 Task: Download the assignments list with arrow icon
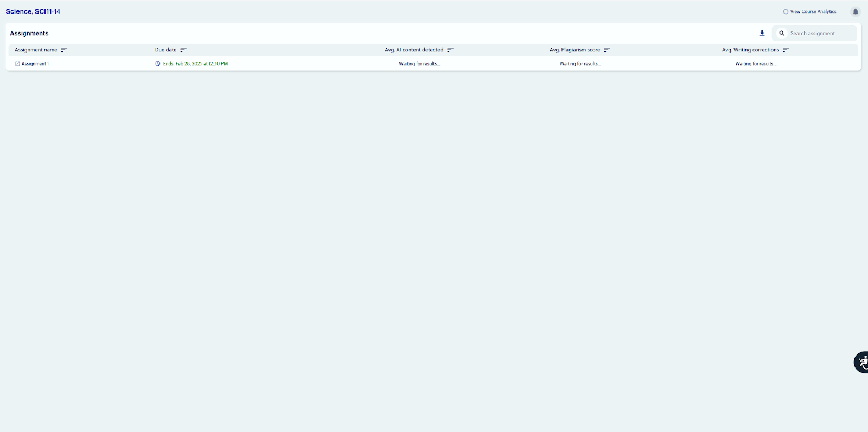tap(762, 33)
